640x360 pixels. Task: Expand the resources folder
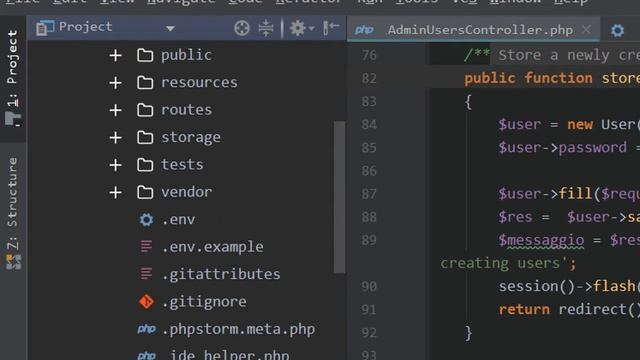coord(116,83)
